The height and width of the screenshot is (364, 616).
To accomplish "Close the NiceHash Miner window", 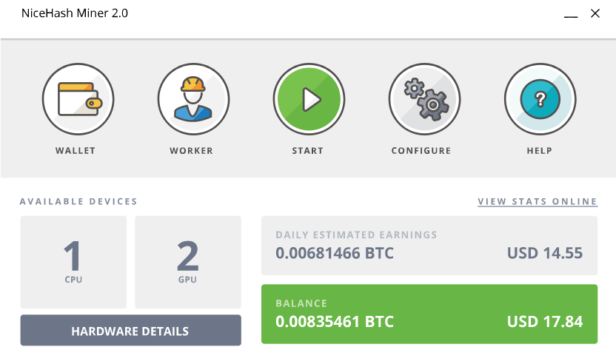I will [595, 13].
